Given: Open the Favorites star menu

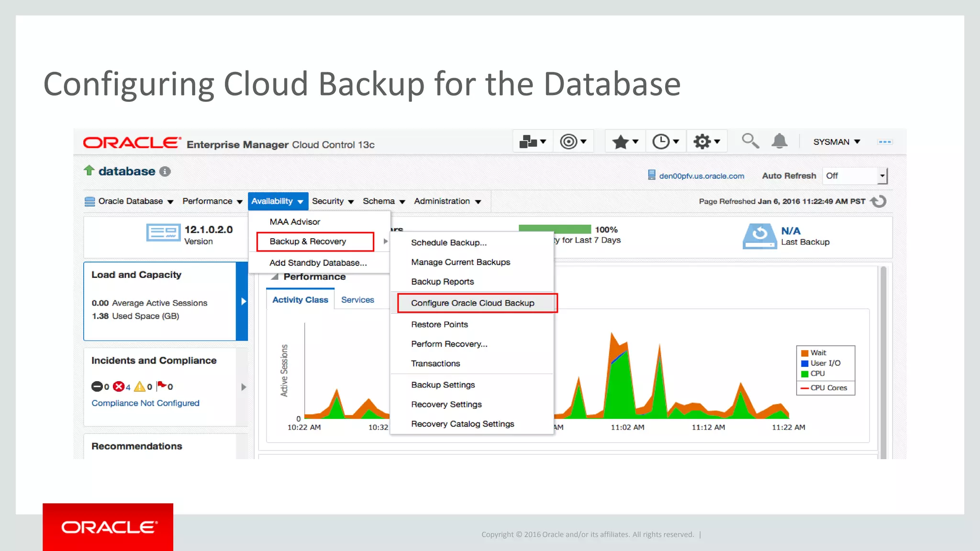Looking at the screenshot, I should [625, 142].
